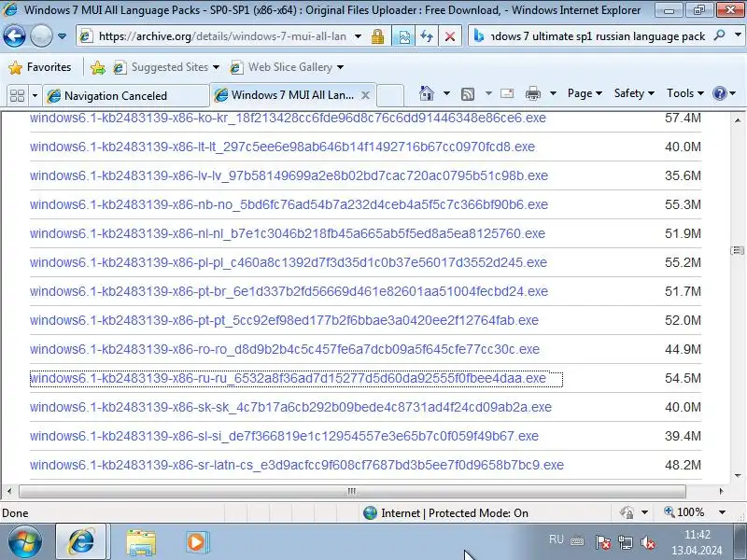Click the magnifier search icon
Viewport: 747px width, 560px height.
pyautogui.click(x=719, y=35)
